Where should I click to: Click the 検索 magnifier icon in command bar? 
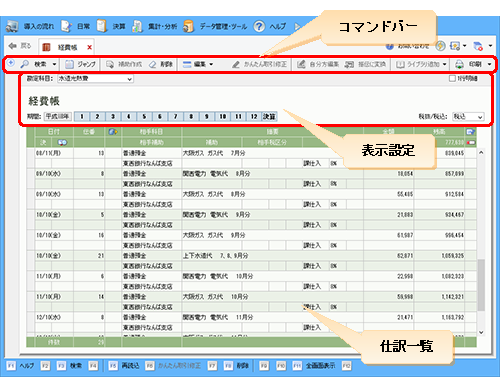point(25,64)
